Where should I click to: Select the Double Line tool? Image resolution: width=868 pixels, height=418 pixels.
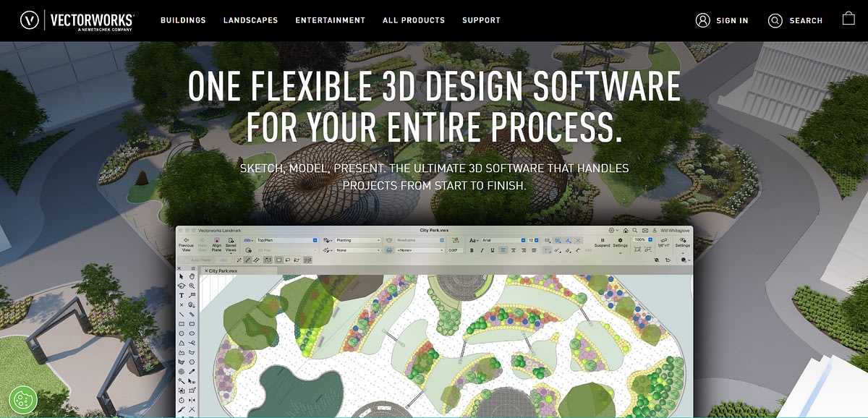192,315
